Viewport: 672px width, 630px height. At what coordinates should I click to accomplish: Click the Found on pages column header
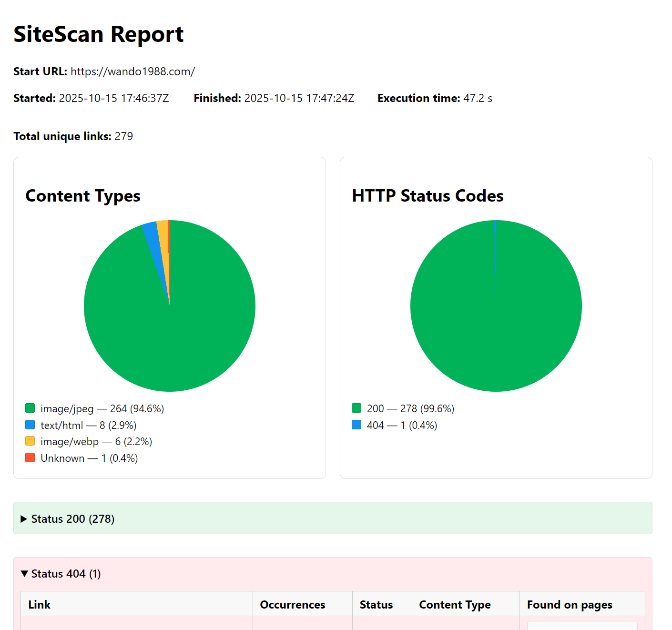tap(569, 604)
